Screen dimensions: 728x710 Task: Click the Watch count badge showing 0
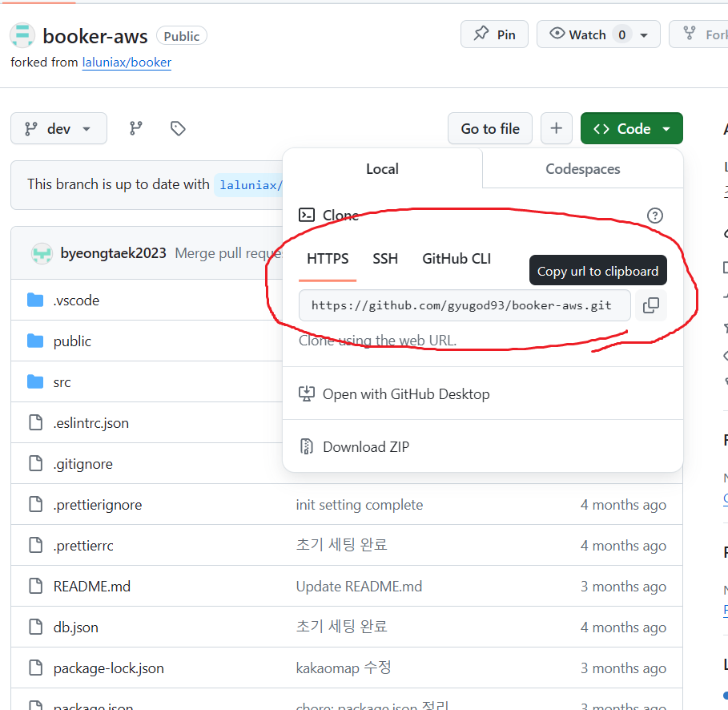pyautogui.click(x=621, y=34)
